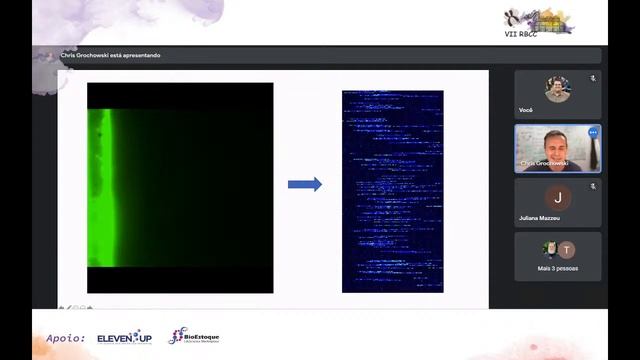Select Chris Grochowski's video tile

pos(558,149)
